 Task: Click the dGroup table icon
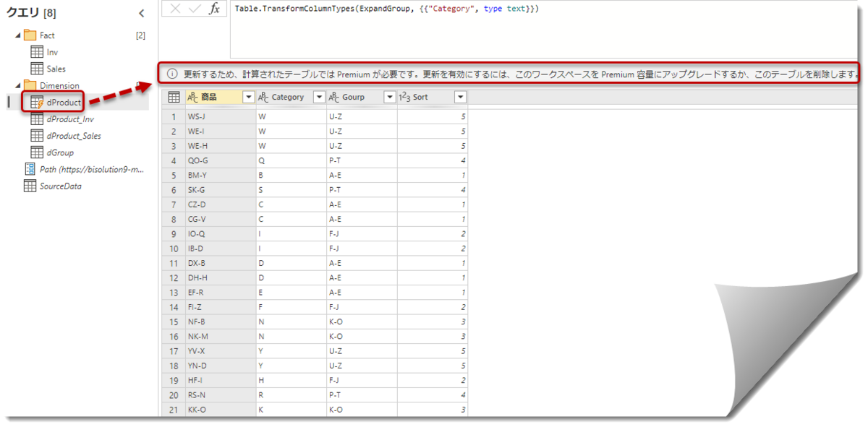point(37,152)
